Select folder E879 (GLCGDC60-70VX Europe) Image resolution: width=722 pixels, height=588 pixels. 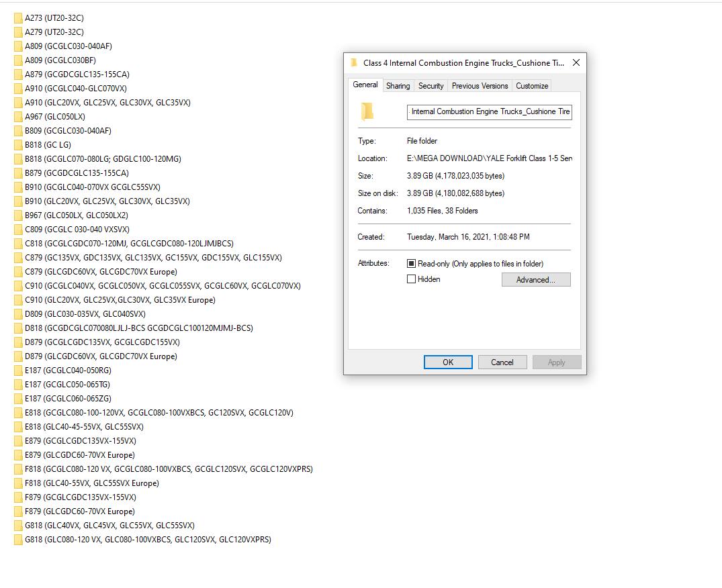[75, 455]
